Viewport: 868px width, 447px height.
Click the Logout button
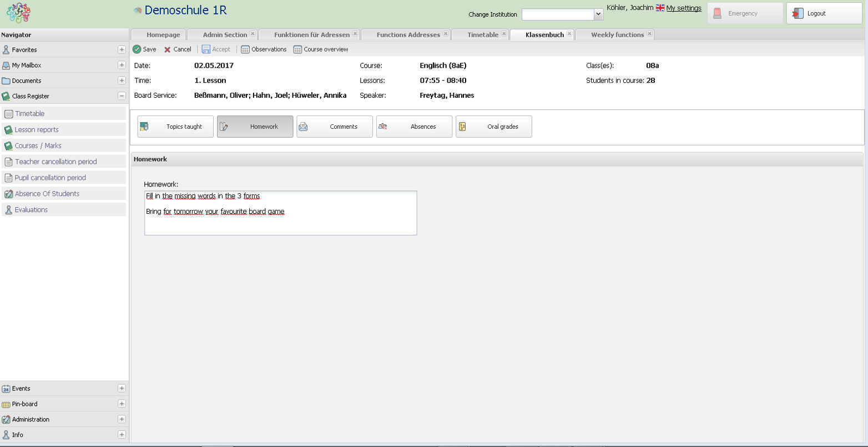(824, 13)
